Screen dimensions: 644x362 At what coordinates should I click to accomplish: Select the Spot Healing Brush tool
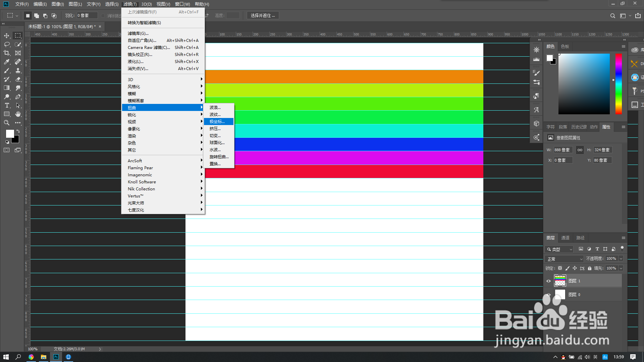tap(18, 62)
